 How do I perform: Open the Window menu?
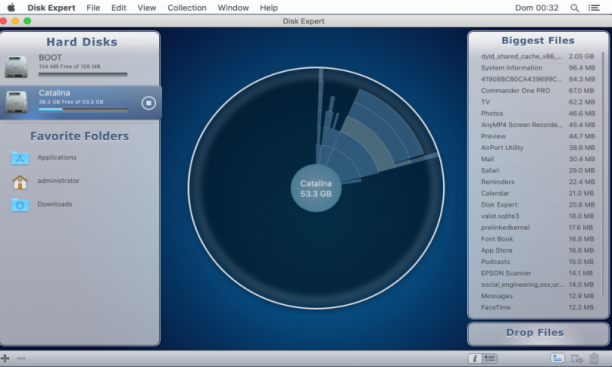233,8
